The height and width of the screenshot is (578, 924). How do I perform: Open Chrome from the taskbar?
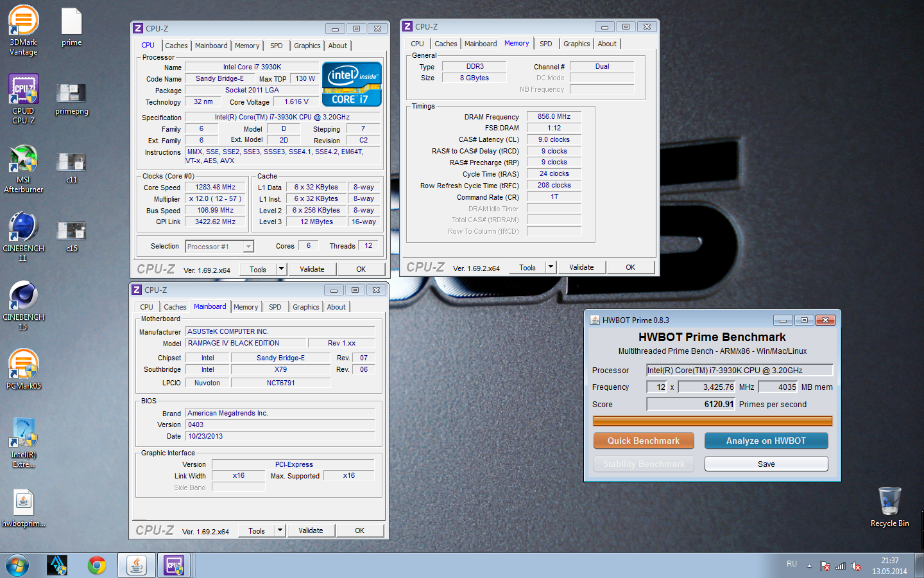[x=97, y=566]
